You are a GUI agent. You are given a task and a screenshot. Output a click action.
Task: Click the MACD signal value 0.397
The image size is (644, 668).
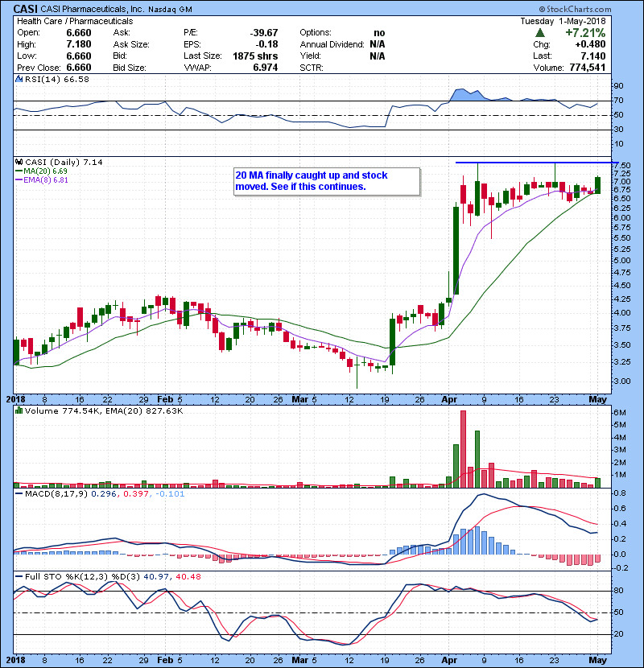pyautogui.click(x=136, y=494)
